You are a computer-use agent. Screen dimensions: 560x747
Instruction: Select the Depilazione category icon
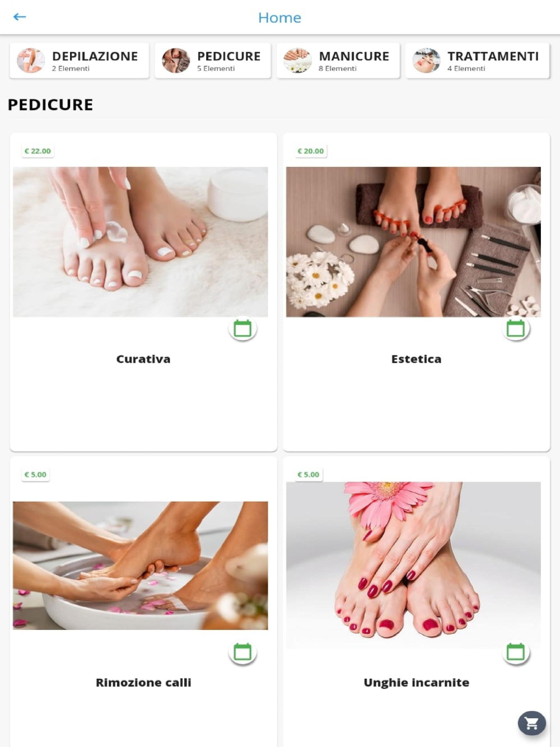[31, 60]
